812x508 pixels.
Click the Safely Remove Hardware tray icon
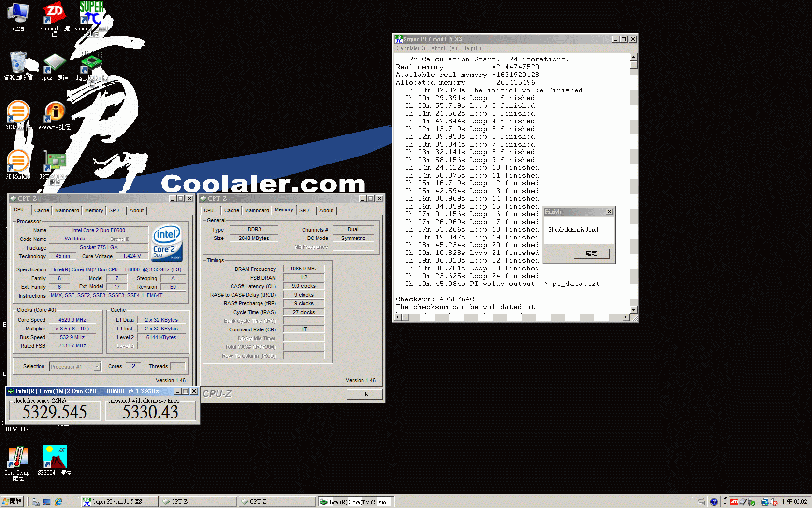pyautogui.click(x=752, y=502)
